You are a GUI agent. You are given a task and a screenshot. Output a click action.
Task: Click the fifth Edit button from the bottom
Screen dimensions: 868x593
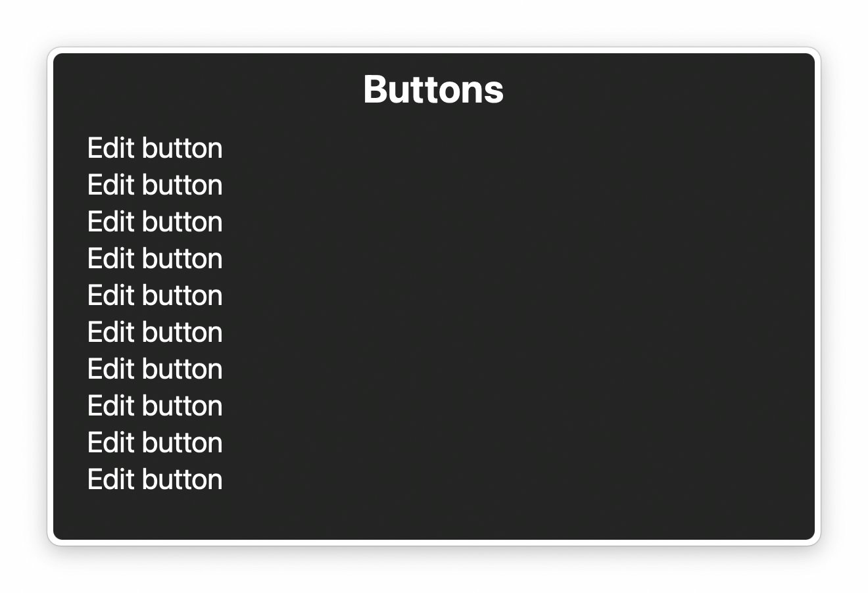(155, 333)
